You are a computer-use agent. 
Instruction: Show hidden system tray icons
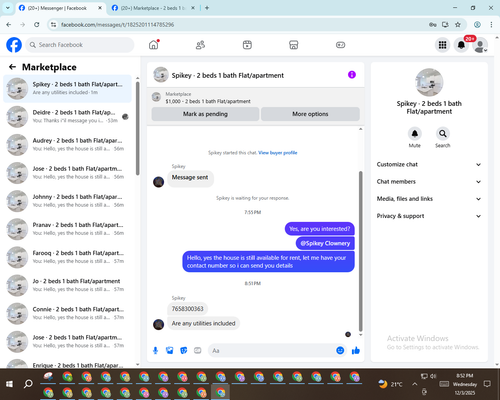coord(414,384)
